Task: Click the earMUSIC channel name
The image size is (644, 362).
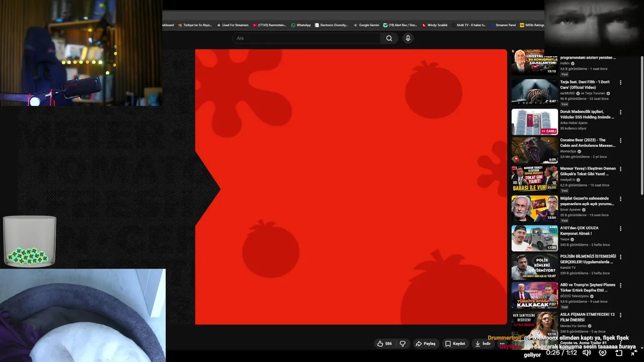Action: click(569, 94)
